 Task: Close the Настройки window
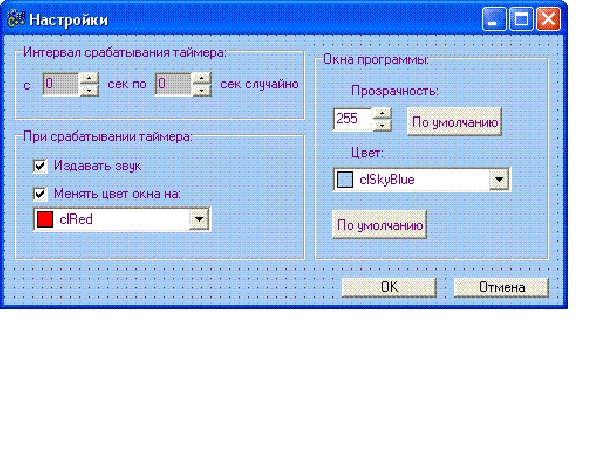pyautogui.click(x=548, y=19)
